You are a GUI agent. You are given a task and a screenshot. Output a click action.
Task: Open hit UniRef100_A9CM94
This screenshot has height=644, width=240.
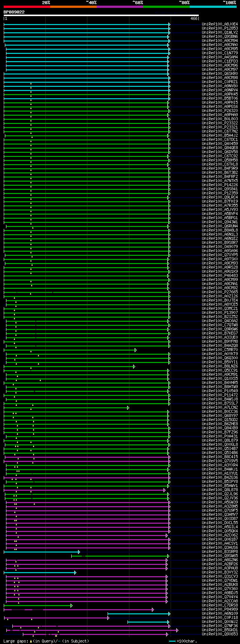click(x=220, y=40)
